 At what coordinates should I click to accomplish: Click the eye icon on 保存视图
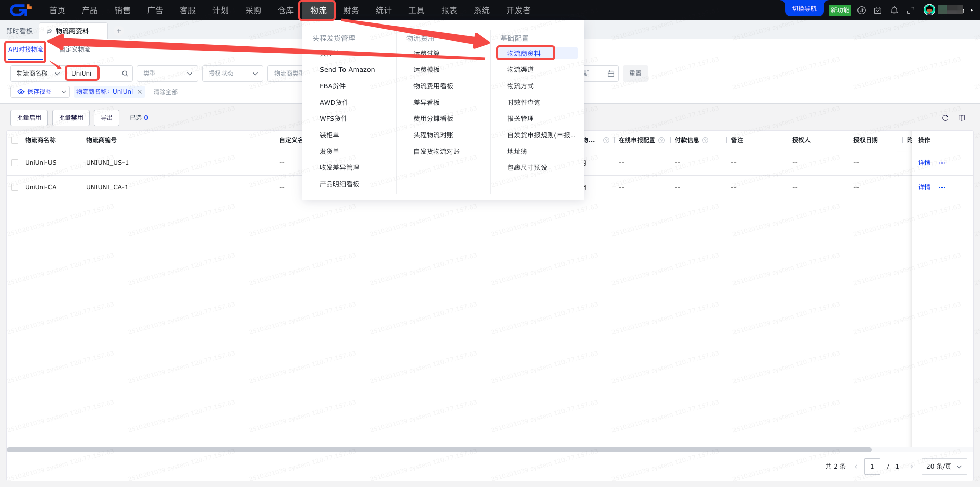[x=21, y=92]
